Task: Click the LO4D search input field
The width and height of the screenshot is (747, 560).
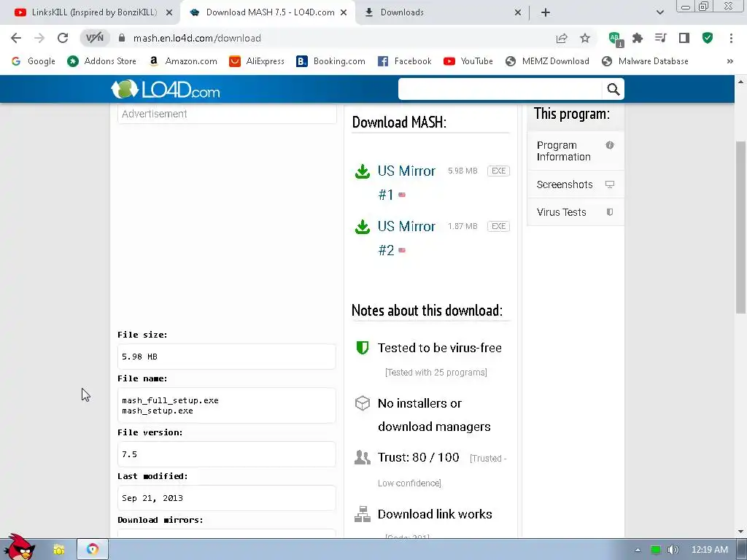Action: pos(500,89)
